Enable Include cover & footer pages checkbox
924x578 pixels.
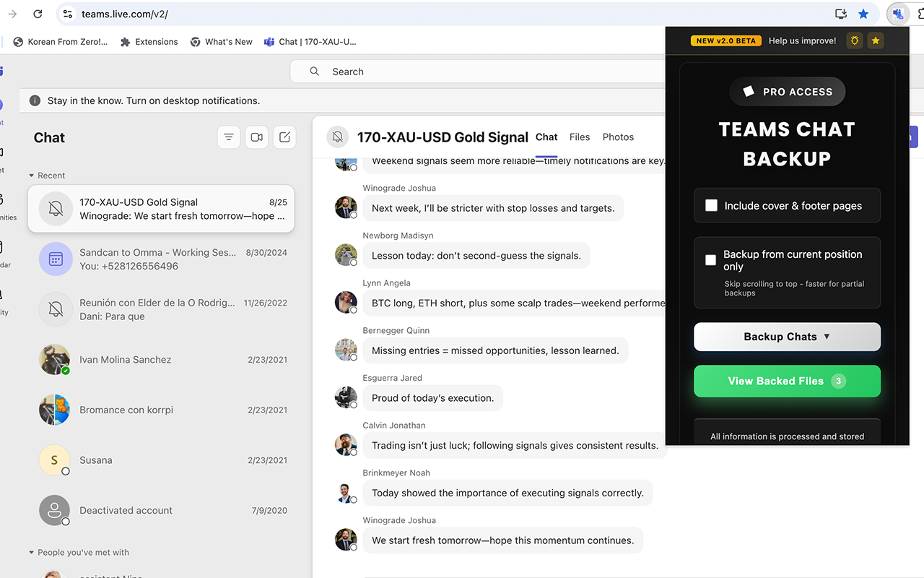tap(711, 206)
